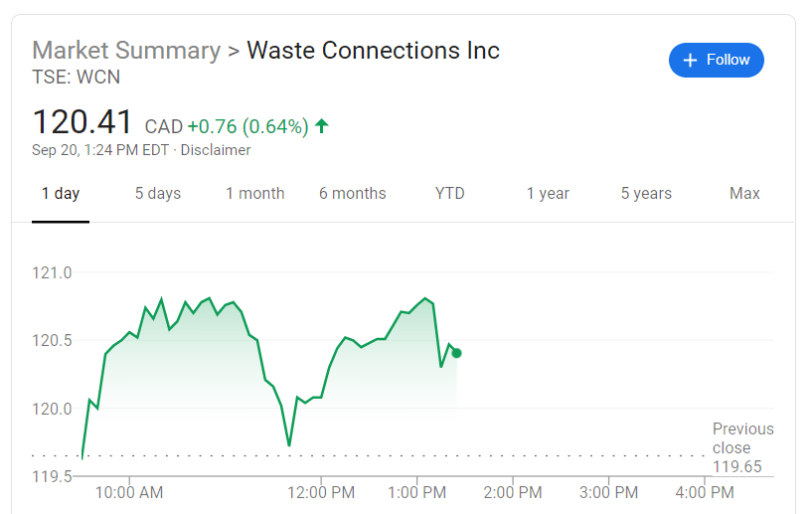The height and width of the screenshot is (514, 812).
Task: Click the 12:00 PM axis label
Action: pyautogui.click(x=322, y=492)
